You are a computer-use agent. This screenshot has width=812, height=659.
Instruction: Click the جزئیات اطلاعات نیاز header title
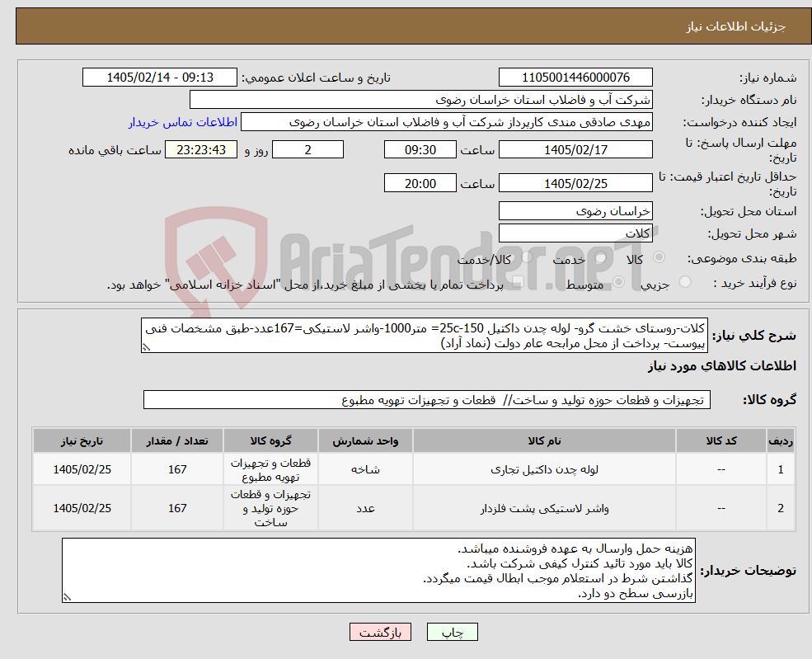[x=736, y=26]
